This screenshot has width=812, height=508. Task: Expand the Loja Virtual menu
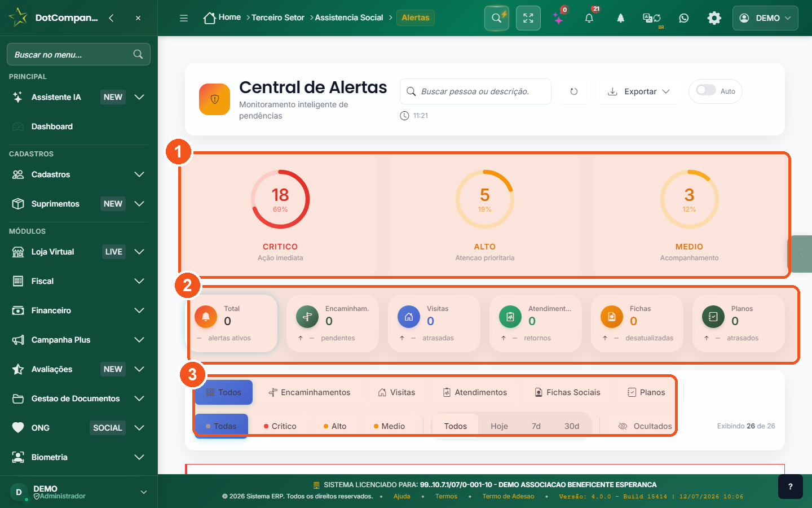(x=139, y=252)
